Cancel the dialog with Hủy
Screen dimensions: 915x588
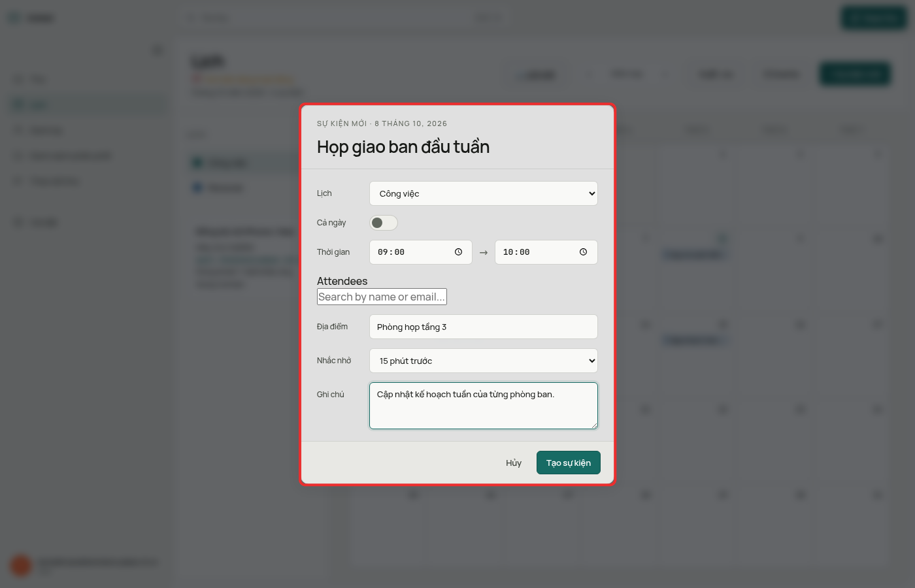514,463
